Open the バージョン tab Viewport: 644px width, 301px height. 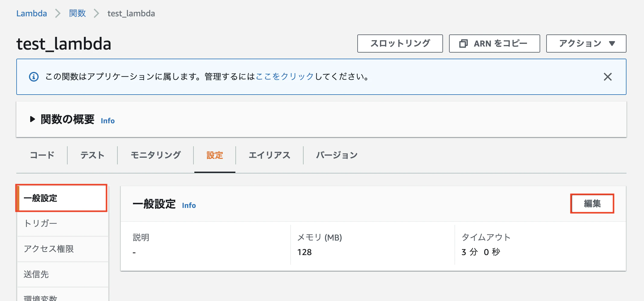coord(337,155)
